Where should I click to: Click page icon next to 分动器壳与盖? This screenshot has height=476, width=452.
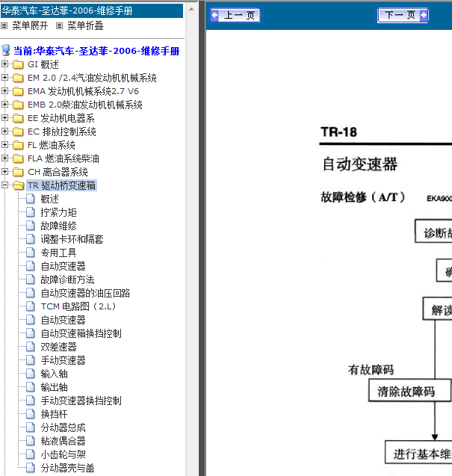(31, 468)
